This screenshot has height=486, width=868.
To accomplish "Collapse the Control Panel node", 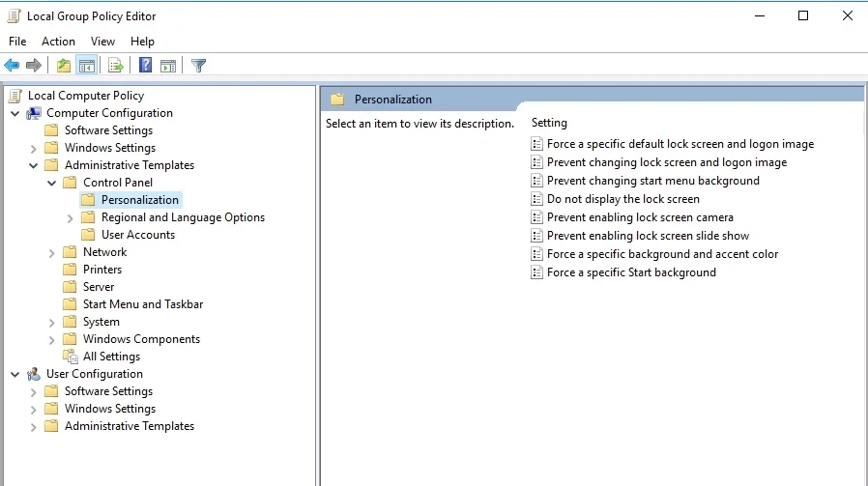I will pyautogui.click(x=51, y=183).
